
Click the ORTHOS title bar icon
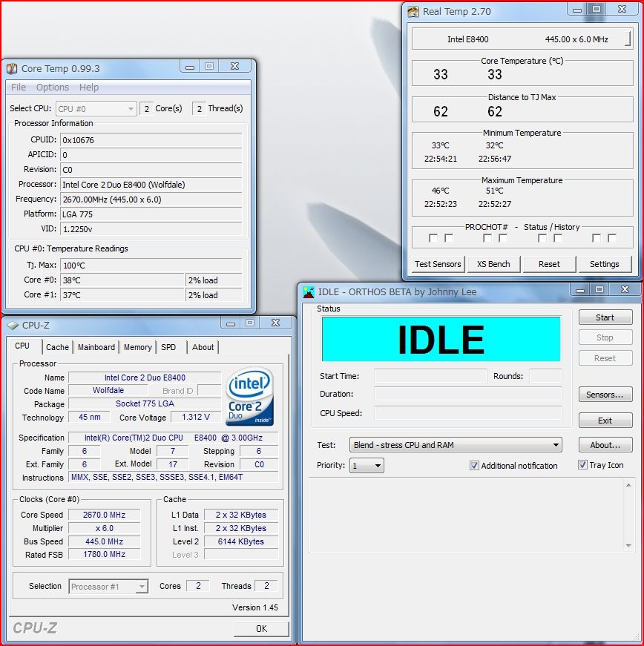308,292
